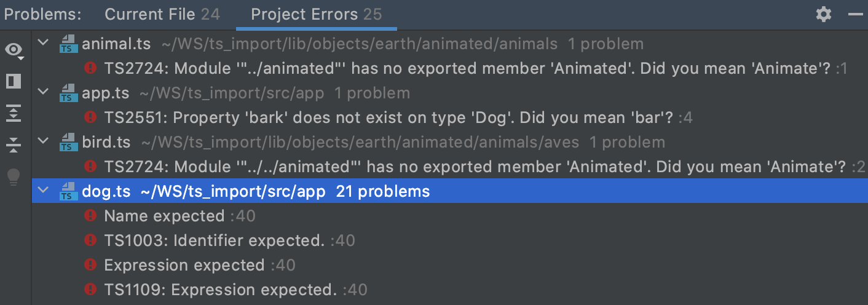Collapse the dog.ts problems node
This screenshot has width=868, height=305.
coord(43,191)
